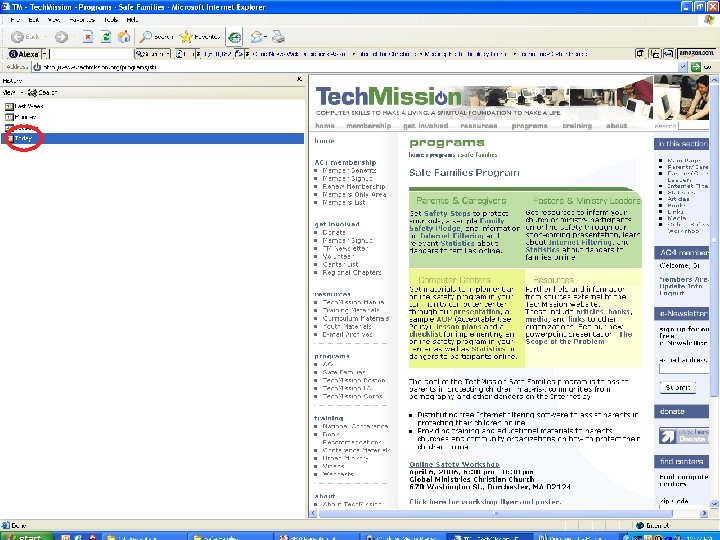
Task: Open the History pane View dropdown
Action: click(x=12, y=93)
